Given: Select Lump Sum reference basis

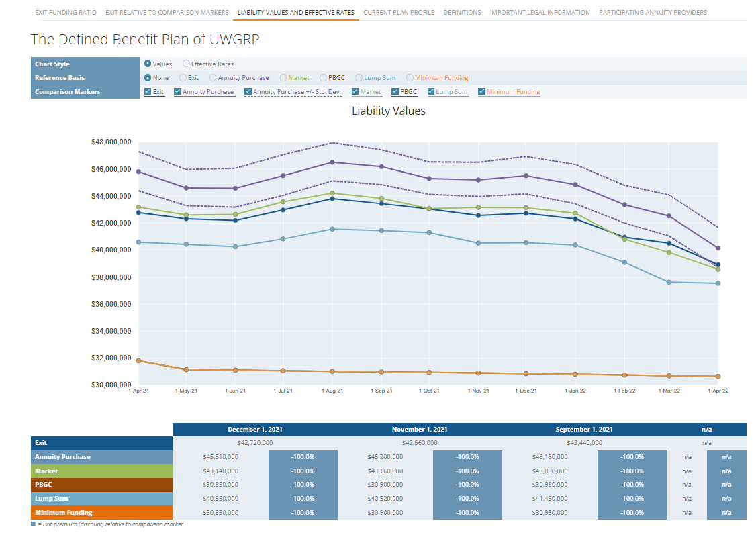Looking at the screenshot, I should [x=359, y=78].
